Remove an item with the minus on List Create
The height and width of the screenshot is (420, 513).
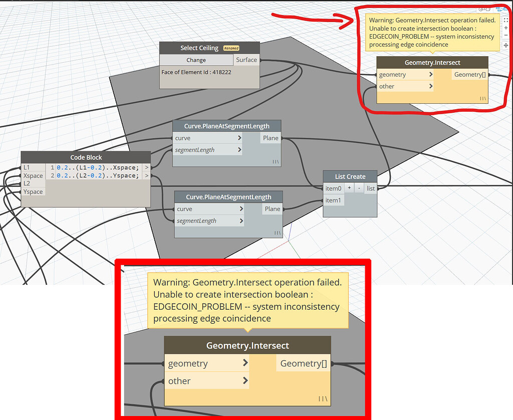[x=358, y=188]
